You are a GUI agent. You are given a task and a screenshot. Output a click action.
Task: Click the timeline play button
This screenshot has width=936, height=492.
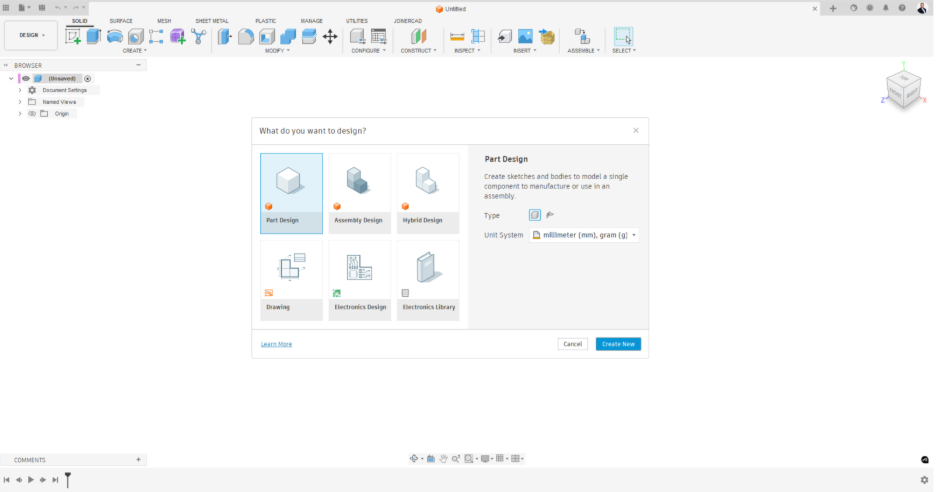(x=31, y=479)
